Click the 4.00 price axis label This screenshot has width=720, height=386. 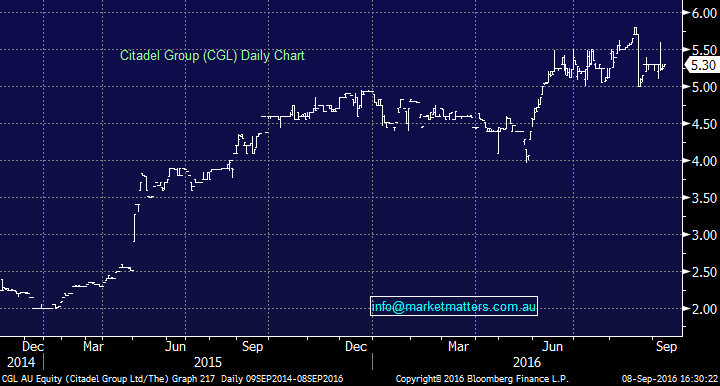(x=705, y=161)
